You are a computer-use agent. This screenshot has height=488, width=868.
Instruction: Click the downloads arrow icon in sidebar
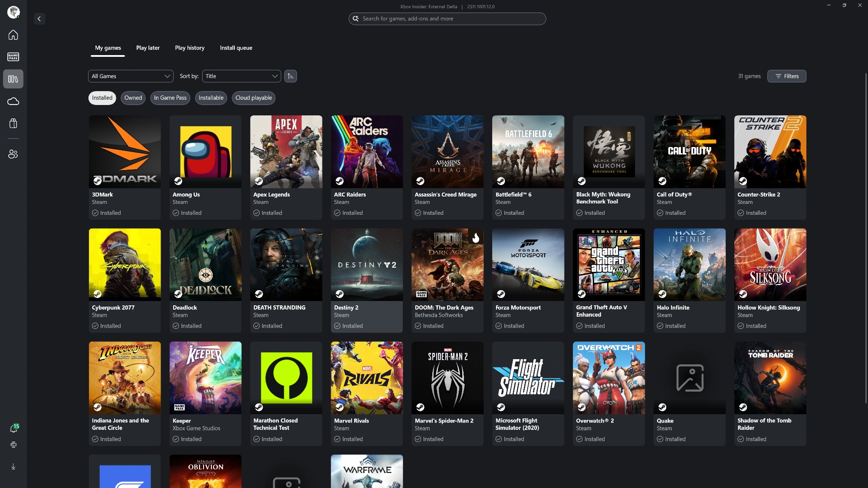point(13,466)
